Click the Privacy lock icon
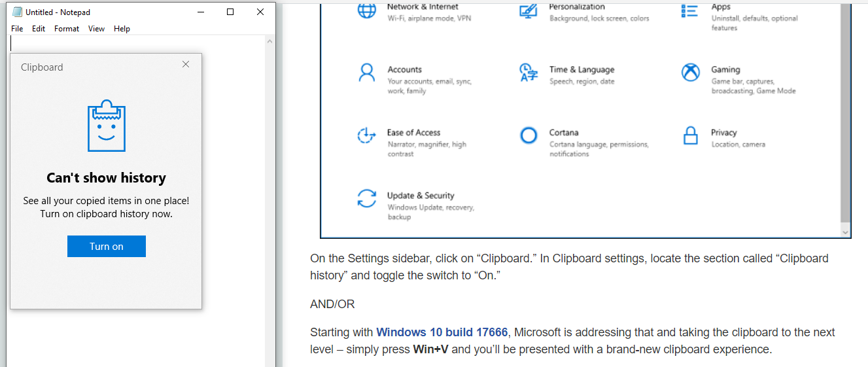This screenshot has width=868, height=367. (x=690, y=135)
